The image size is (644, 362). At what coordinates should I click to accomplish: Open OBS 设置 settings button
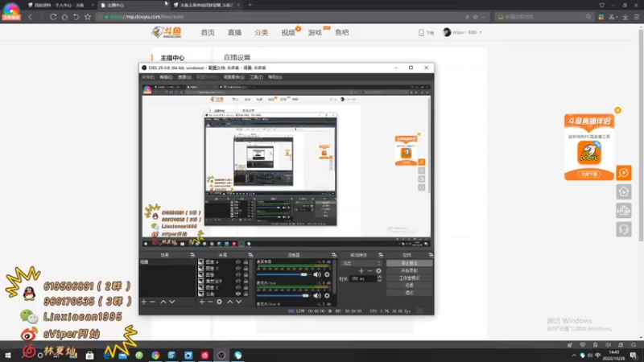409,286
